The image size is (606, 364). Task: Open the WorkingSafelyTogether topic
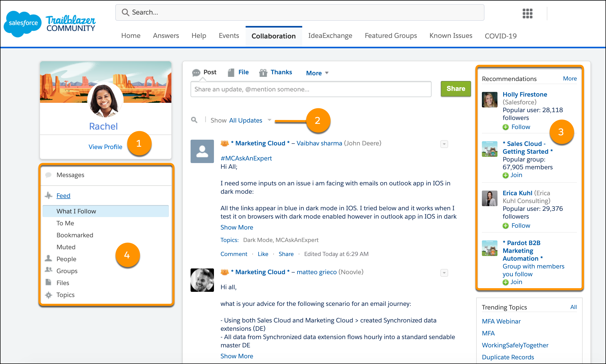pos(515,345)
